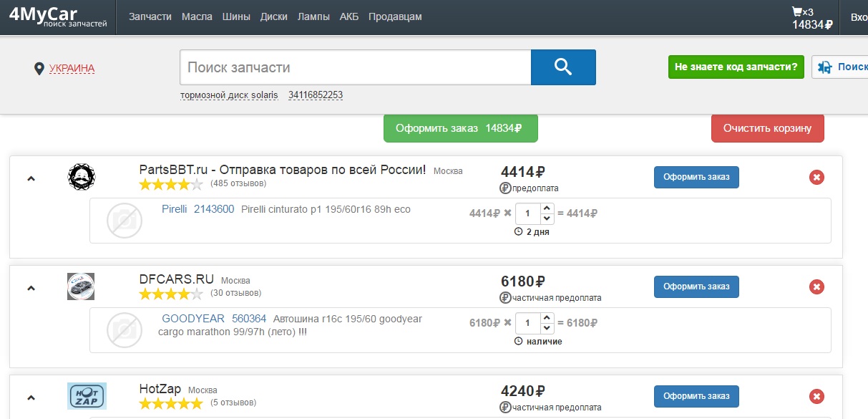Open the 5 отзывов reviews link

pos(233,403)
